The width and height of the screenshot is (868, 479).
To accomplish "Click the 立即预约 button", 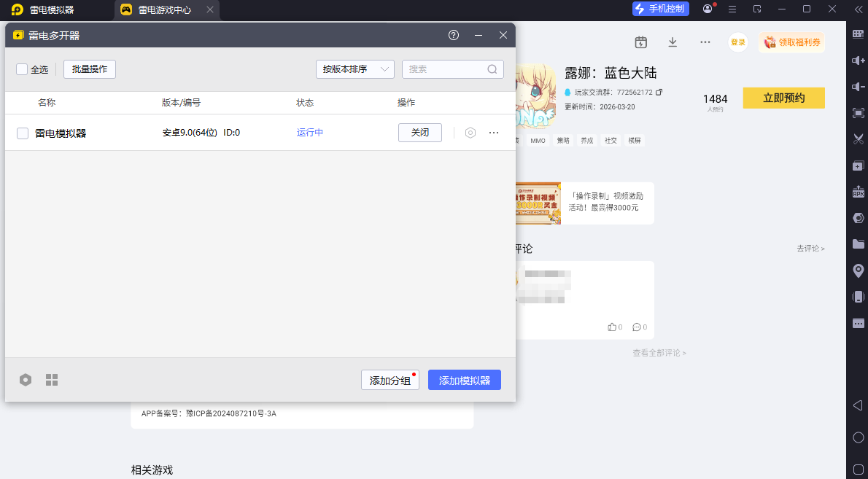I will coord(784,98).
